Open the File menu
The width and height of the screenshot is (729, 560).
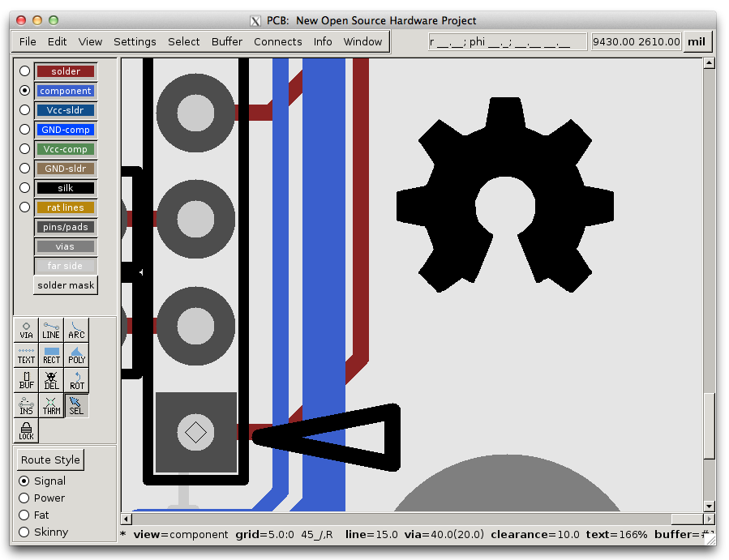28,42
